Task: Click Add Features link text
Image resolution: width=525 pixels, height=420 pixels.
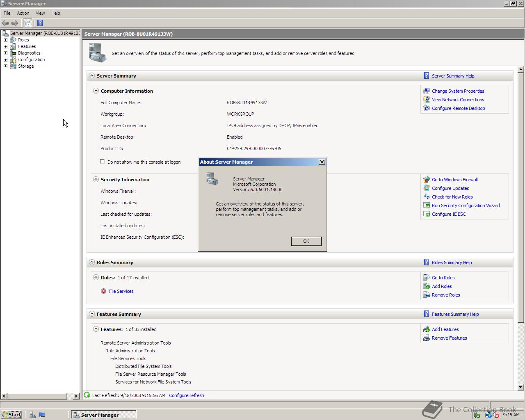Action: pyautogui.click(x=445, y=329)
